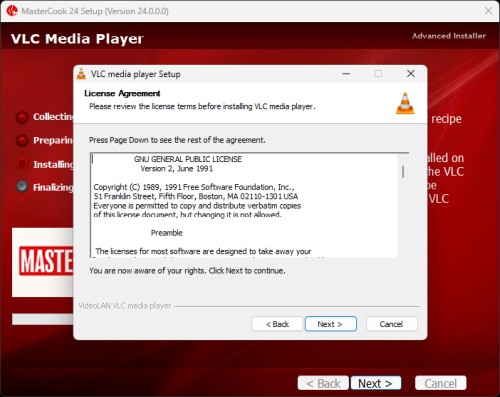Click the 'Version 2, June 1991' line

(x=177, y=169)
